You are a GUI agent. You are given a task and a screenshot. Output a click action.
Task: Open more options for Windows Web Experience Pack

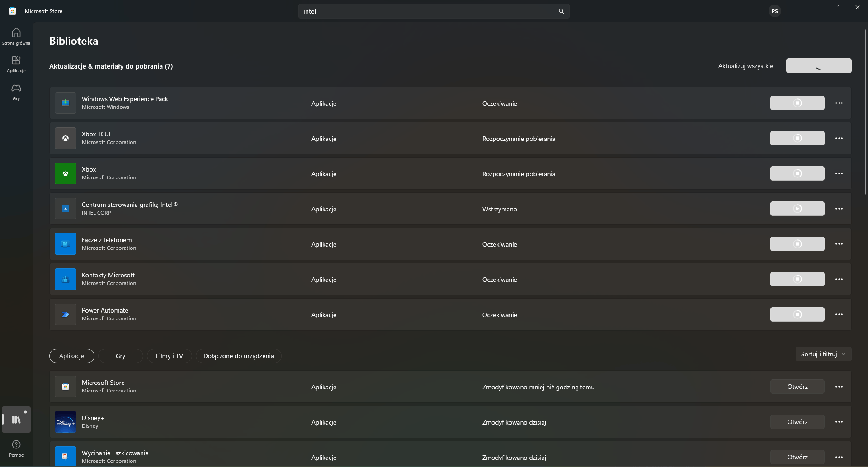pyautogui.click(x=839, y=103)
